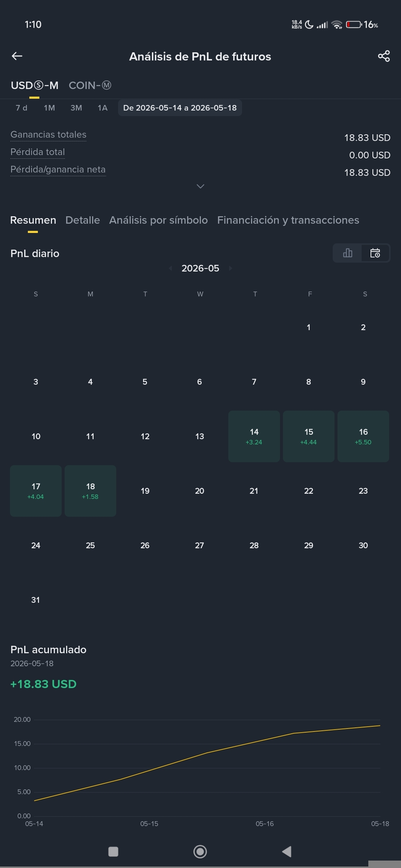The image size is (401, 868).
Task: Select the 1M period
Action: point(49,108)
